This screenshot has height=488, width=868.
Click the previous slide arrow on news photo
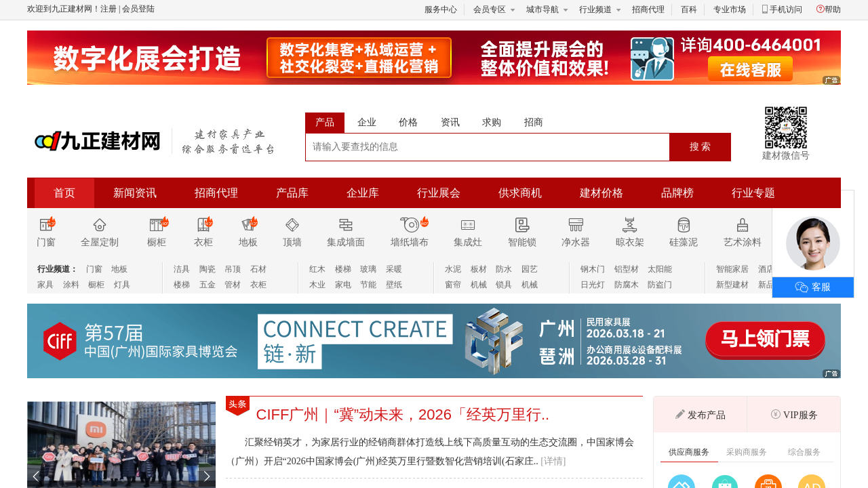36,476
